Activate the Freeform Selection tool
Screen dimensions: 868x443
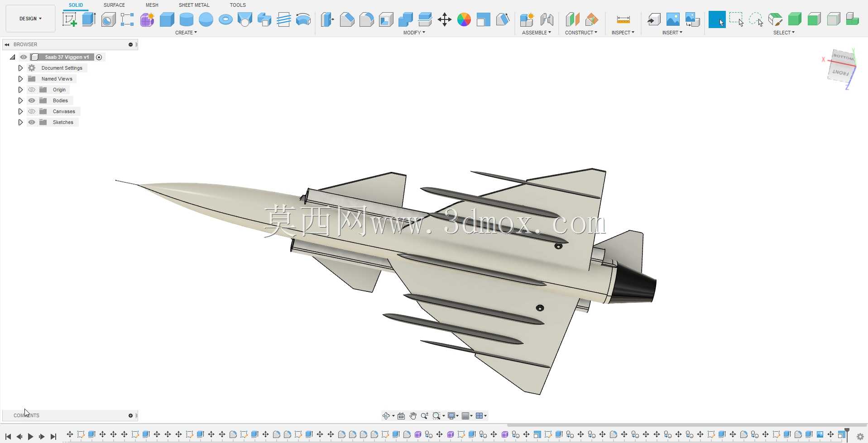click(x=756, y=19)
